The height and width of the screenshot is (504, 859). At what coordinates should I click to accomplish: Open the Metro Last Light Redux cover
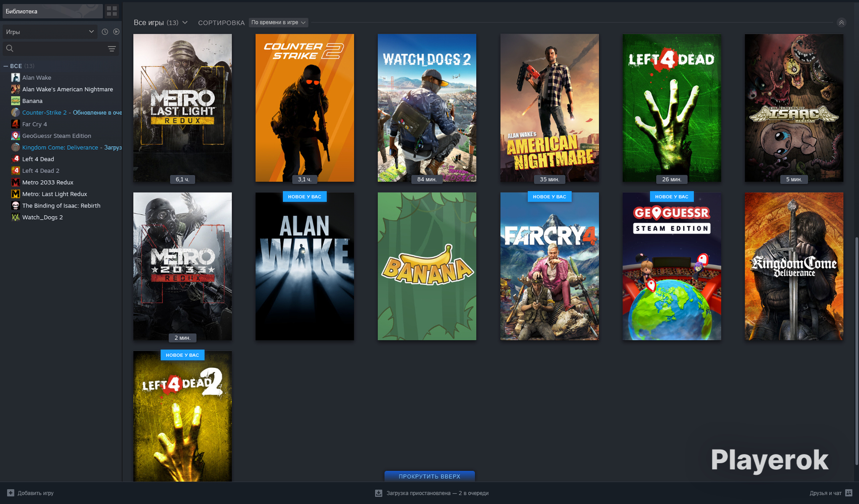coord(182,108)
